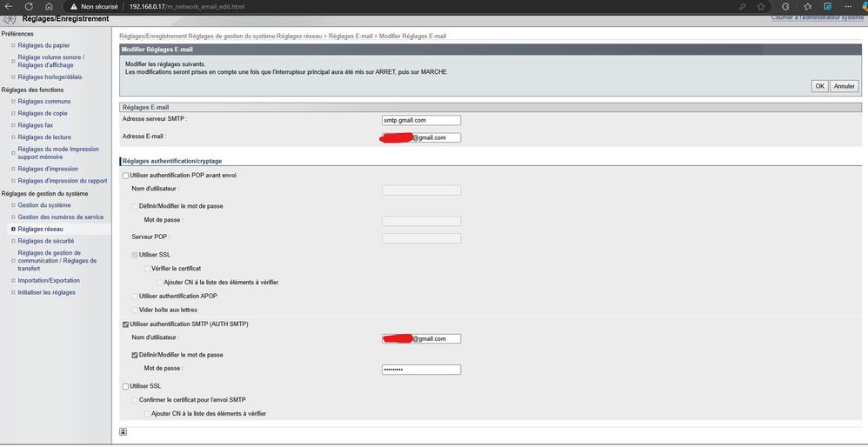Viewport: 868px width, 447px height.
Task: Click Réglages/Enregistrement breadcrumb link
Action: point(153,36)
